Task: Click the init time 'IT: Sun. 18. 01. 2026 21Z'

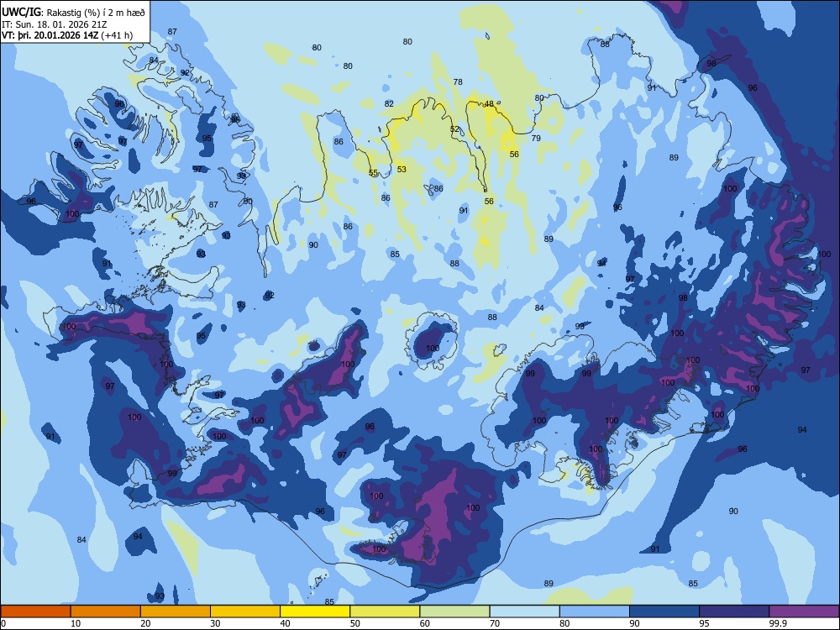Action: click(55, 24)
